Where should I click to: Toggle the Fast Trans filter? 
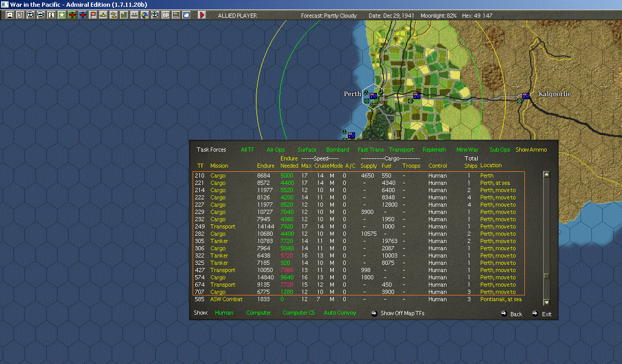(x=371, y=150)
